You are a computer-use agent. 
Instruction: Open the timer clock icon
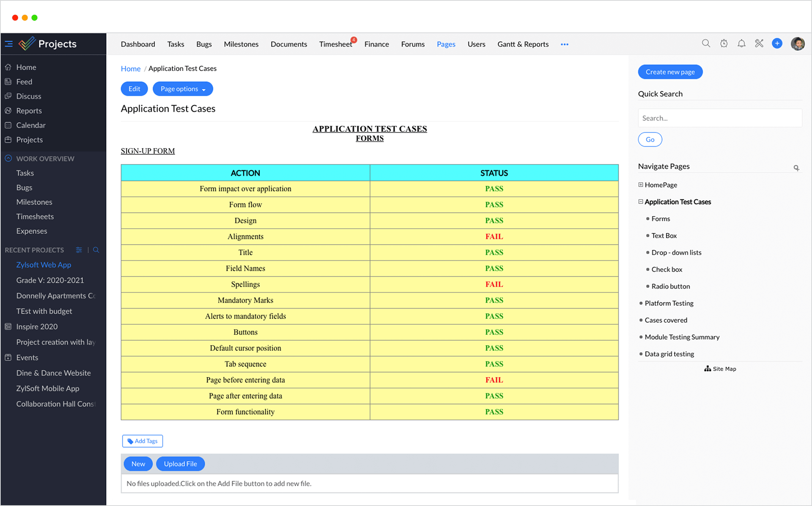pos(724,44)
